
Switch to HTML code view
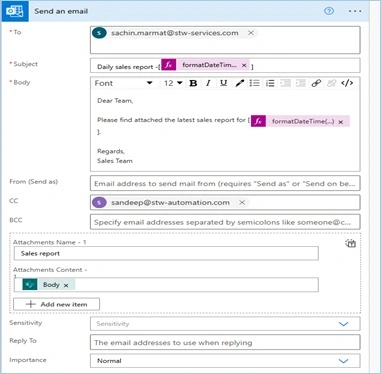coord(347,83)
